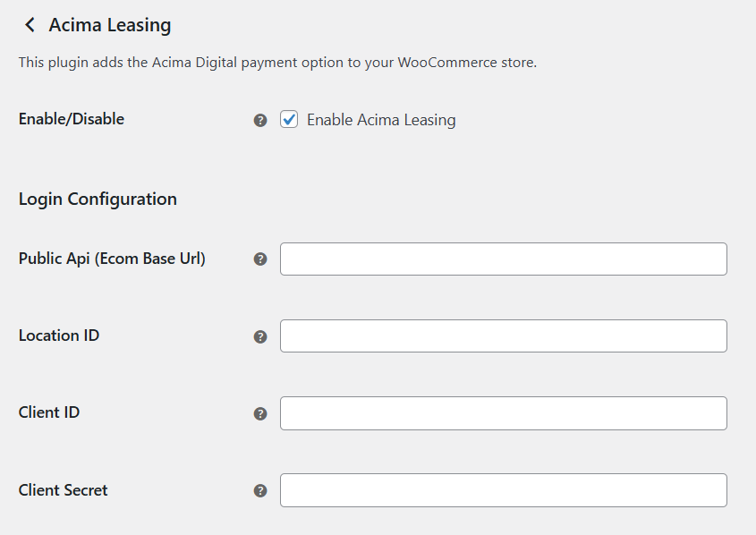Click into the Location ID text field
The width and height of the screenshot is (756, 535).
[504, 336]
